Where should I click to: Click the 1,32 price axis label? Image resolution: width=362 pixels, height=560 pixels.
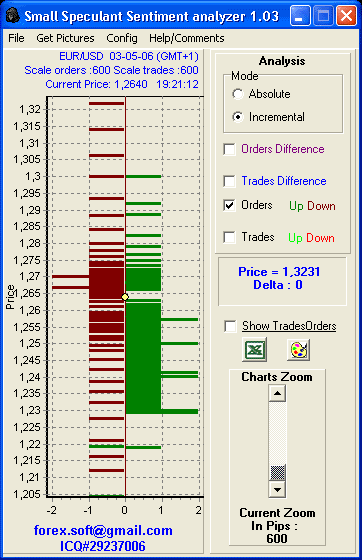(x=30, y=109)
